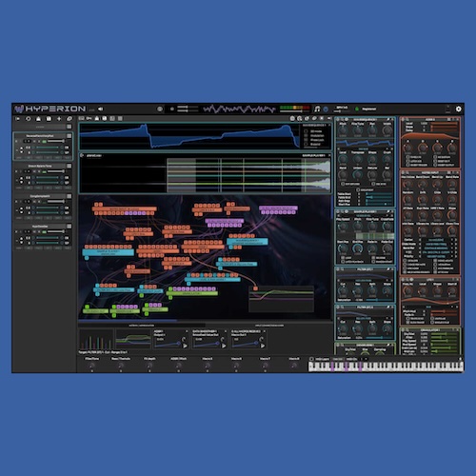This screenshot has height=476, width=476.
Task: Click the first layer's volume slider
Action: (x=56, y=141)
